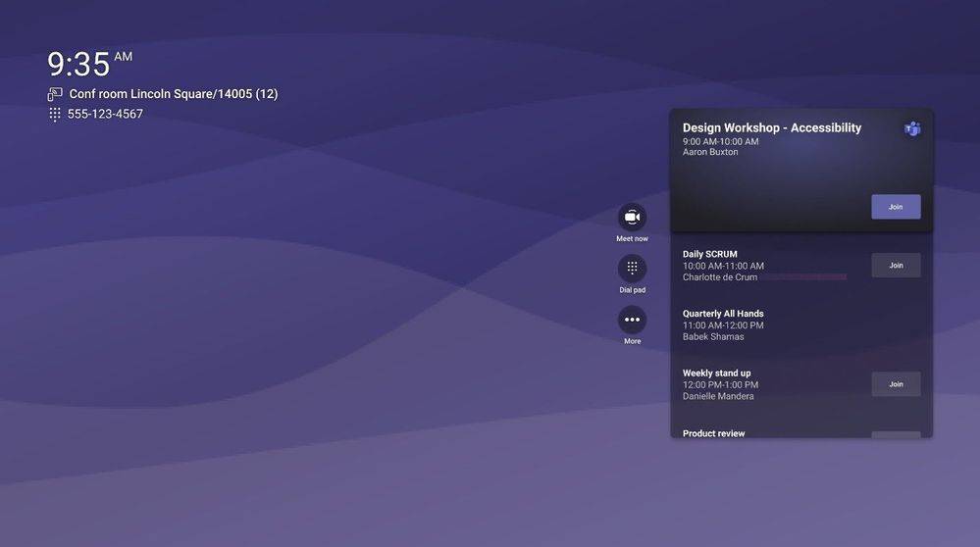Screen dimensions: 980x547
Task: Join the Daily SCRUM meeting
Action: (895, 266)
